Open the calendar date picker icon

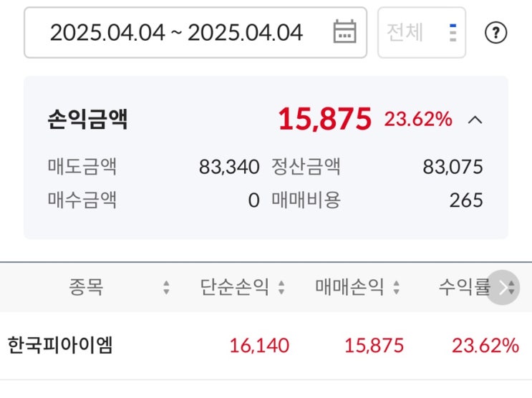click(344, 32)
